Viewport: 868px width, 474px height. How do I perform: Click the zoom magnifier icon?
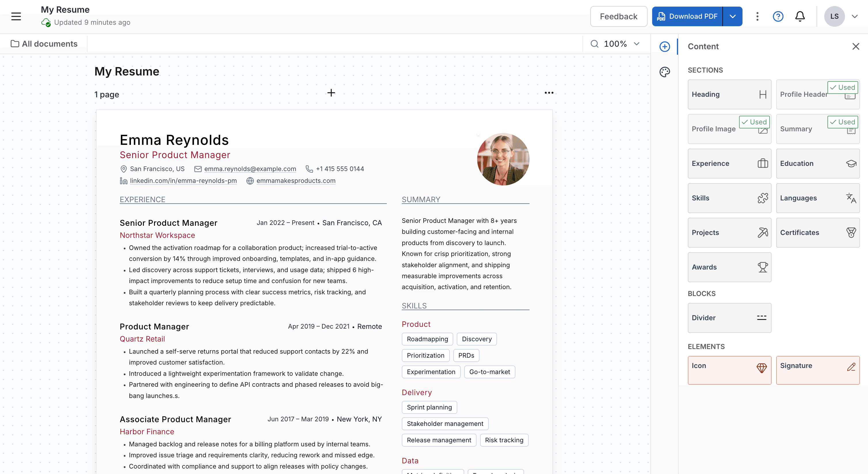pyautogui.click(x=594, y=44)
